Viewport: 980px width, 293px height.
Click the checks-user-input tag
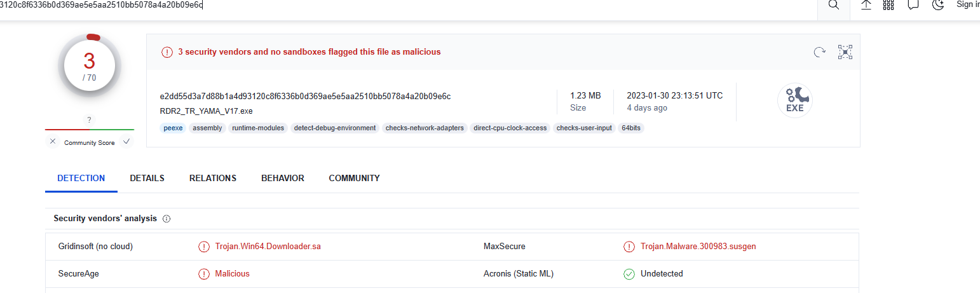coord(584,128)
